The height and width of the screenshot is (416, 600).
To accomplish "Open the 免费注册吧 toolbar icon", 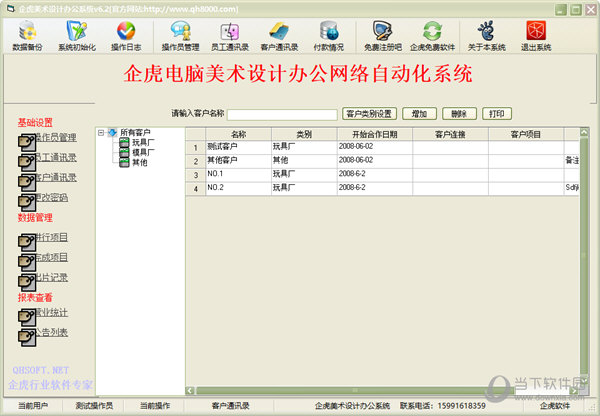I will (x=383, y=36).
